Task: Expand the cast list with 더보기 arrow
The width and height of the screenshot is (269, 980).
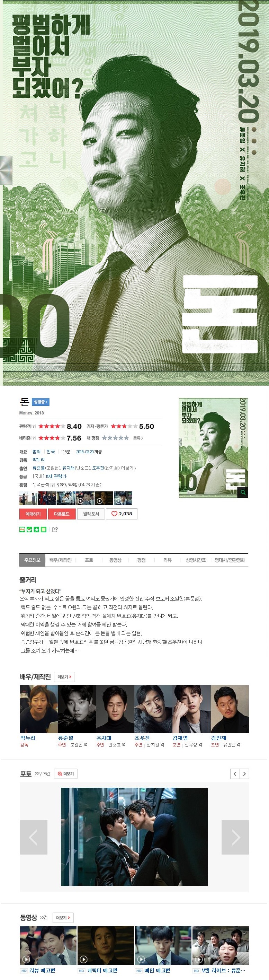Action: tap(128, 468)
